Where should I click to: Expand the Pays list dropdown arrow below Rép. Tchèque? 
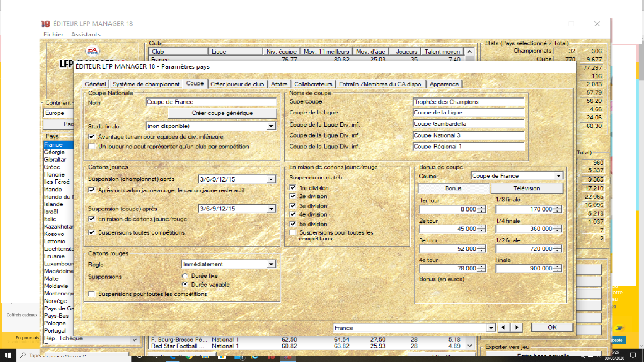click(135, 340)
